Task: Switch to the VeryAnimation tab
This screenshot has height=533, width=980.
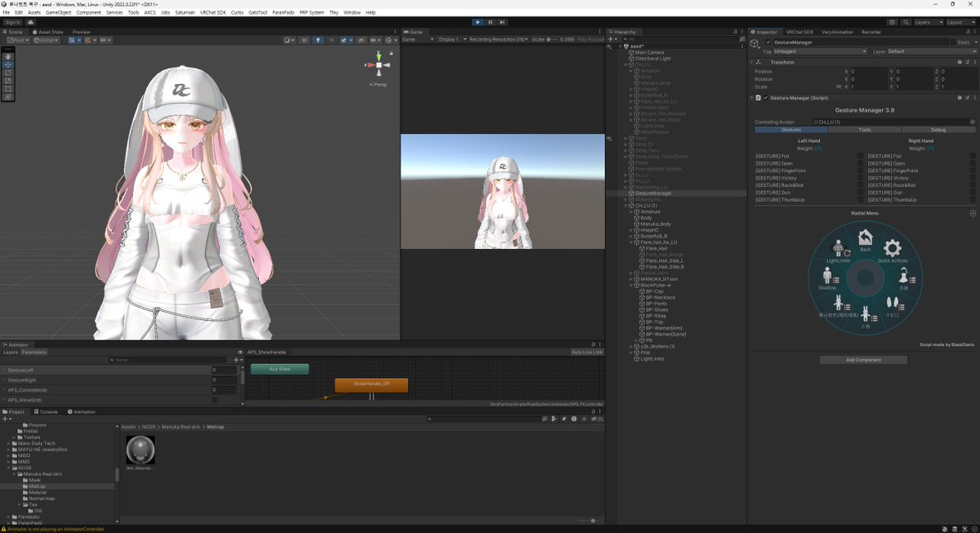Action: tap(836, 32)
